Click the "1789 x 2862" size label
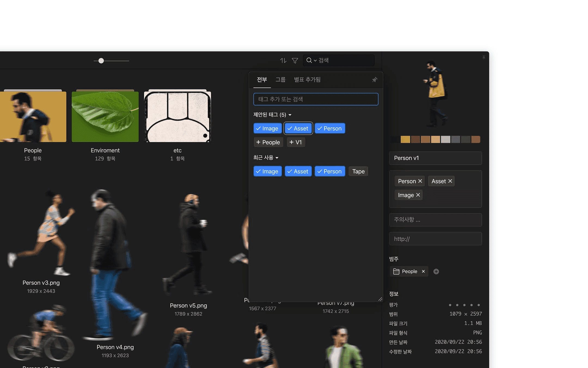588x368 pixels. coord(188,314)
